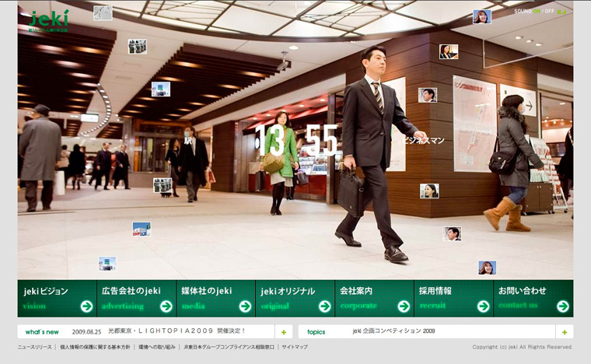Screen dimensions: 591x364
Task: Click the photo thumbnail right of the jeki logo
Action: 103,12
